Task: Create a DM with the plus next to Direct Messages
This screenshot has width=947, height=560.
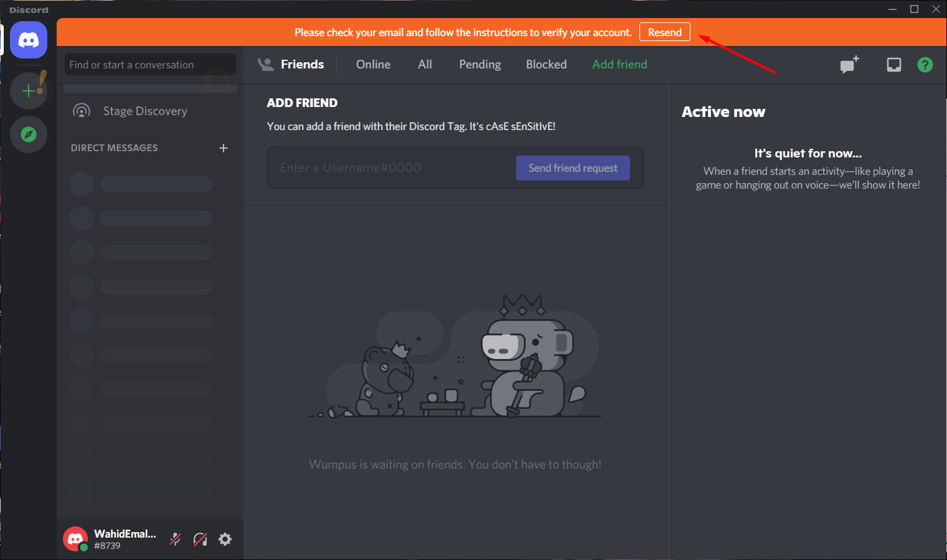Action: [224, 148]
